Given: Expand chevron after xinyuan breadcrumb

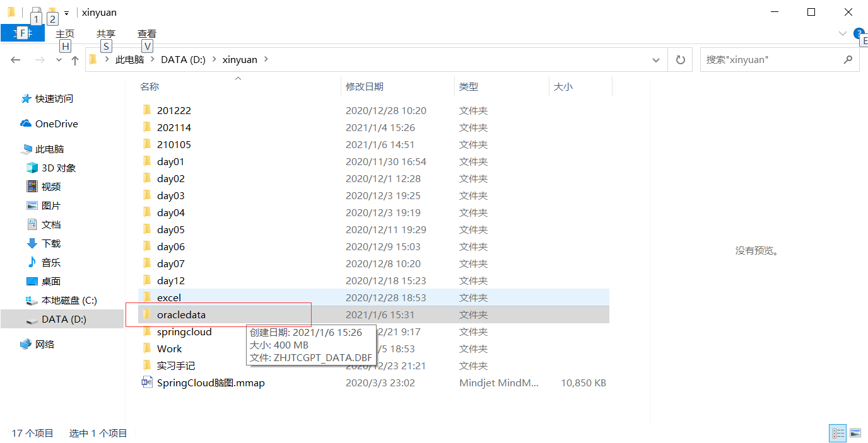Looking at the screenshot, I should coord(266,59).
